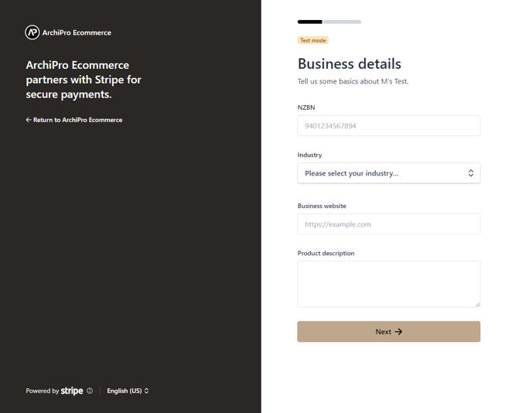Open the Industry selection dropdown
The width and height of the screenshot is (532, 413).
click(389, 173)
